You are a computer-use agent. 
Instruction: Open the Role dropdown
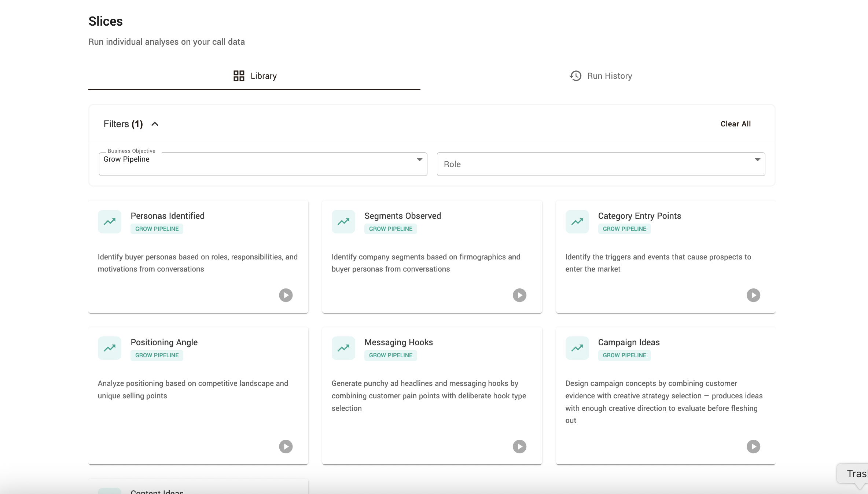601,164
